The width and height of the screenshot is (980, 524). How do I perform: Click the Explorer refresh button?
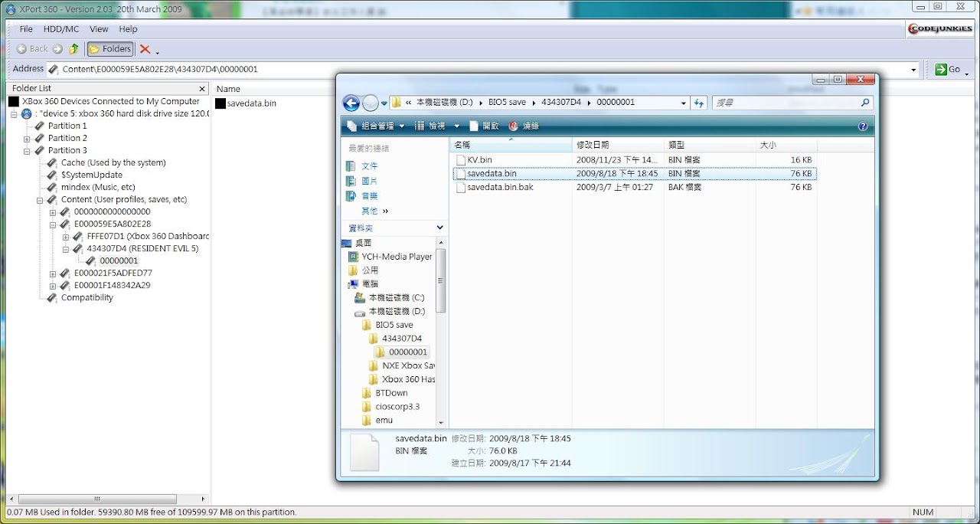[x=699, y=103]
